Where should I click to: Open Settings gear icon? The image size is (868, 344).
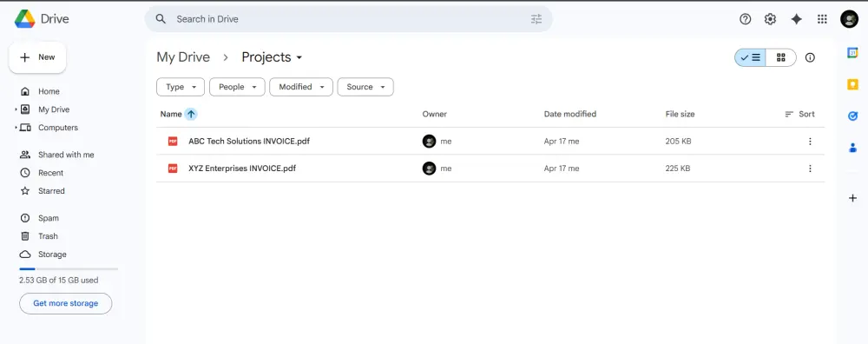(770, 19)
